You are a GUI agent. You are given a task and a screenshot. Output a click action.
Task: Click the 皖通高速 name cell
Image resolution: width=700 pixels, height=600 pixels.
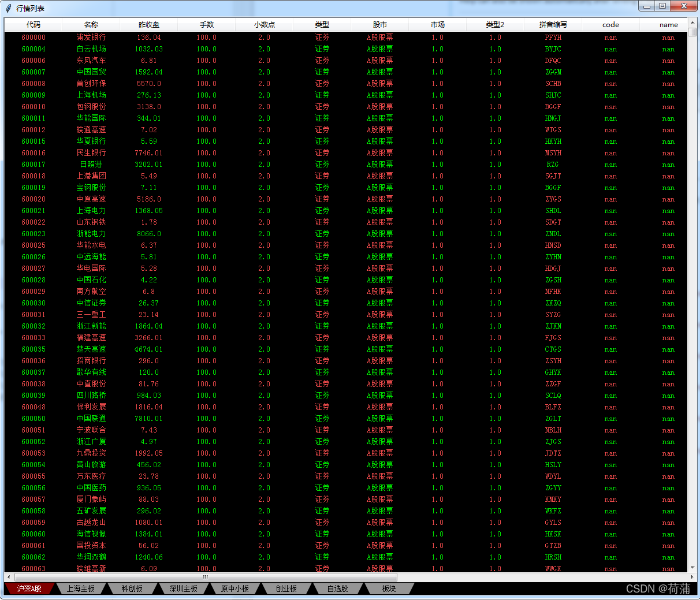click(x=91, y=130)
